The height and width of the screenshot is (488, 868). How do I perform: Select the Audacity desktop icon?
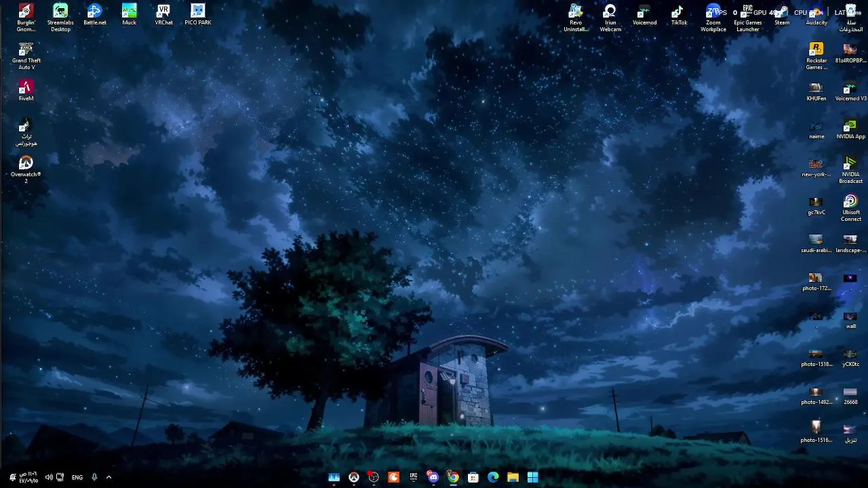816,15
